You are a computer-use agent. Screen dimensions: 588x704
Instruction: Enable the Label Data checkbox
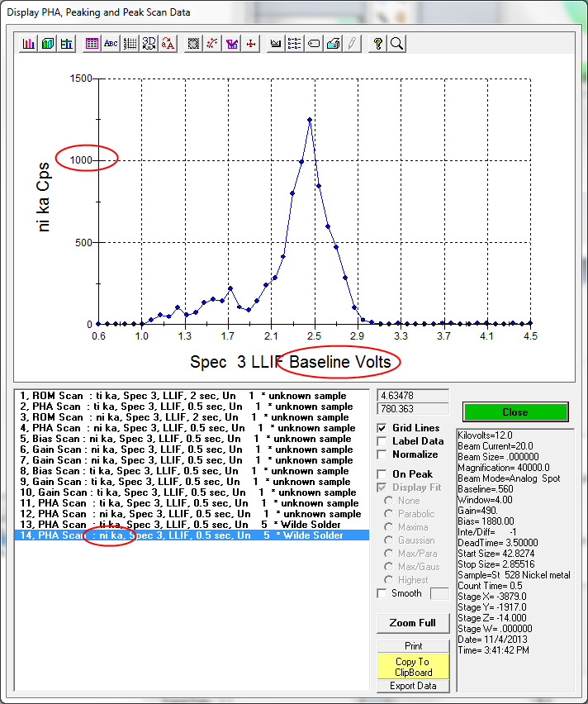(x=382, y=441)
